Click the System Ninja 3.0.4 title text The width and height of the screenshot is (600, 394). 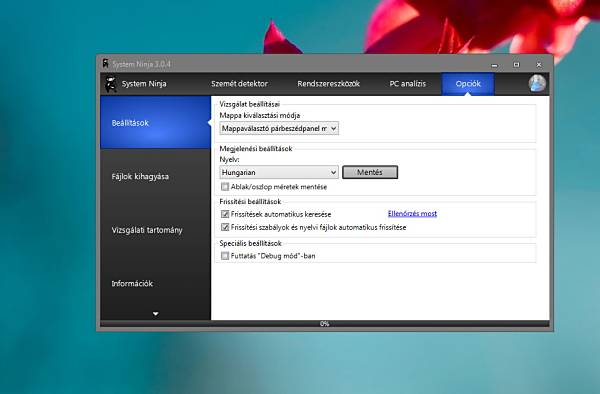(141, 64)
